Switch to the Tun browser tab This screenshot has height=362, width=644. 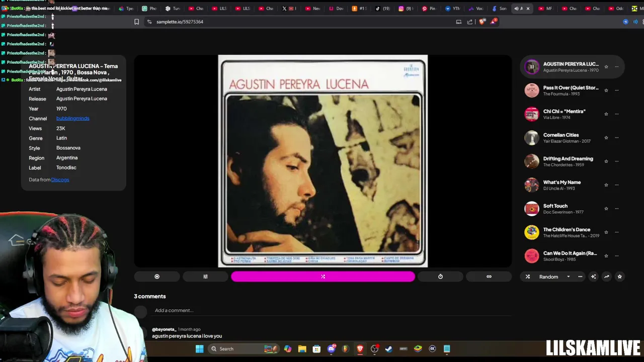(x=173, y=9)
